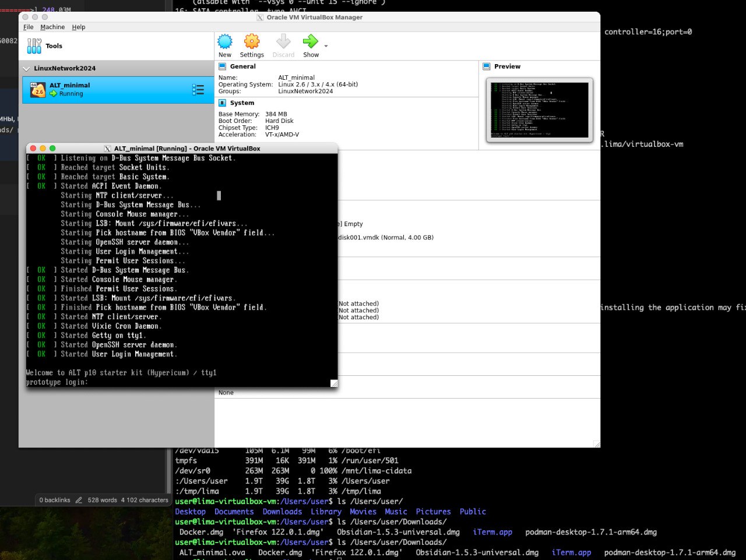Open the System heading link
This screenshot has height=560, width=746.
242,103
